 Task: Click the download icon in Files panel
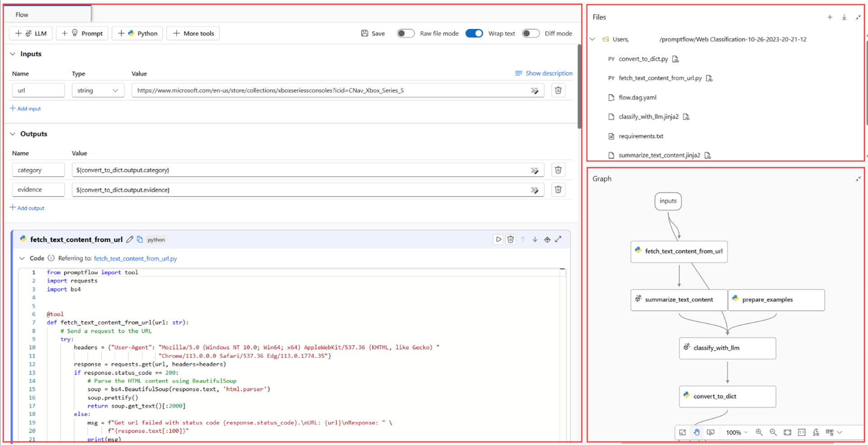[x=844, y=17]
